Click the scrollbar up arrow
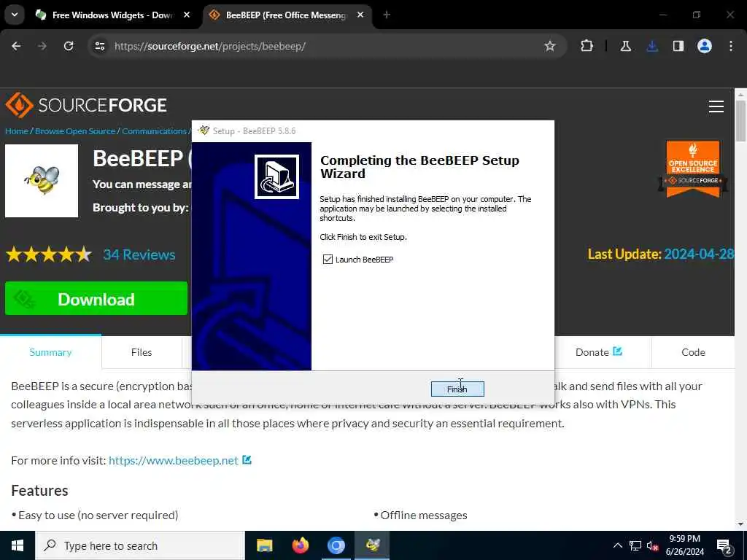Viewport: 747px width, 560px height. tap(741, 95)
